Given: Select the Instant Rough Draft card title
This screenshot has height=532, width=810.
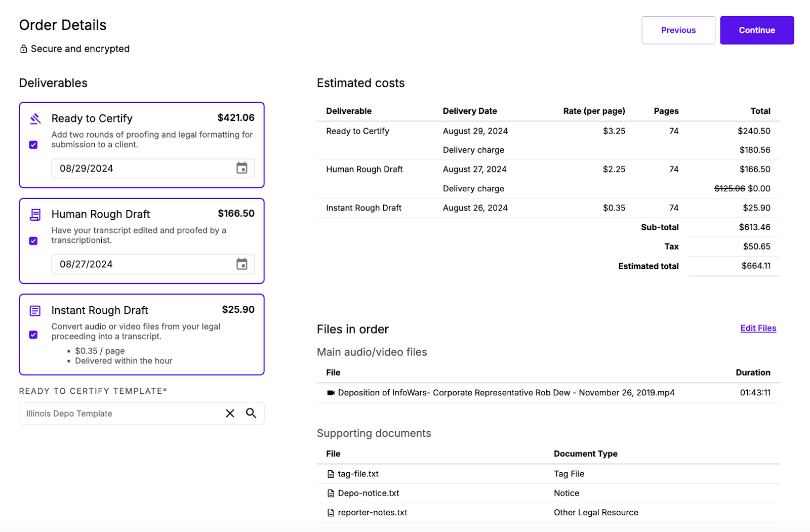Looking at the screenshot, I should [100, 310].
